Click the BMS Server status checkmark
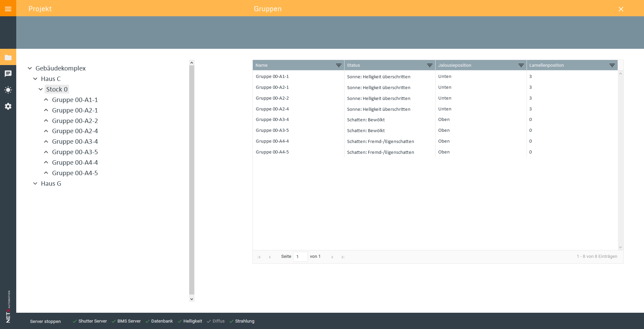The width and height of the screenshot is (644, 329). [x=114, y=321]
